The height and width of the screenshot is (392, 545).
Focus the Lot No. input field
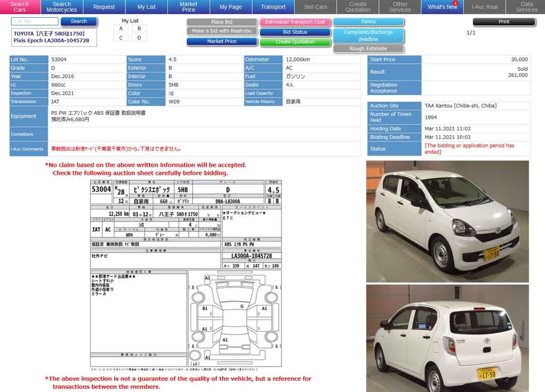tap(35, 21)
